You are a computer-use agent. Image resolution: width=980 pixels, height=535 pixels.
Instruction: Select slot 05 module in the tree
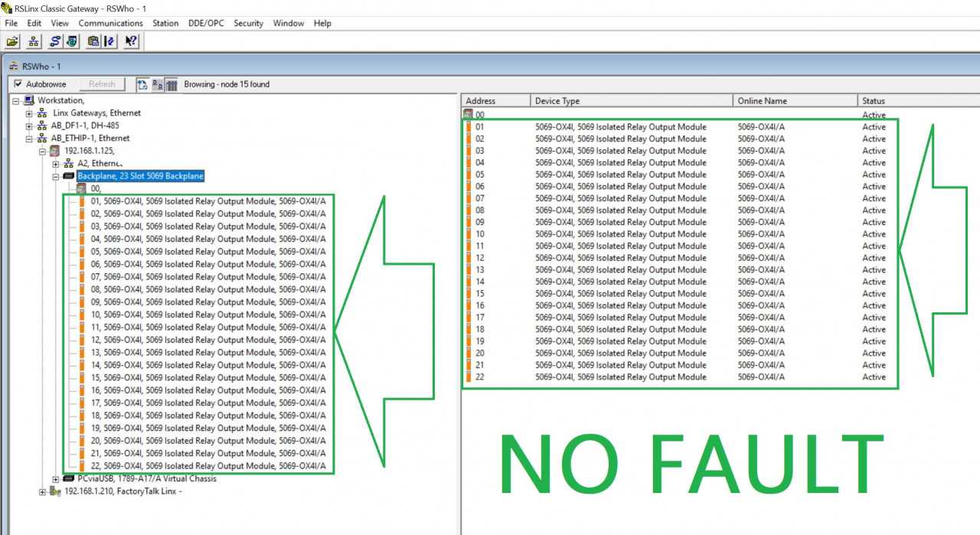[207, 252]
